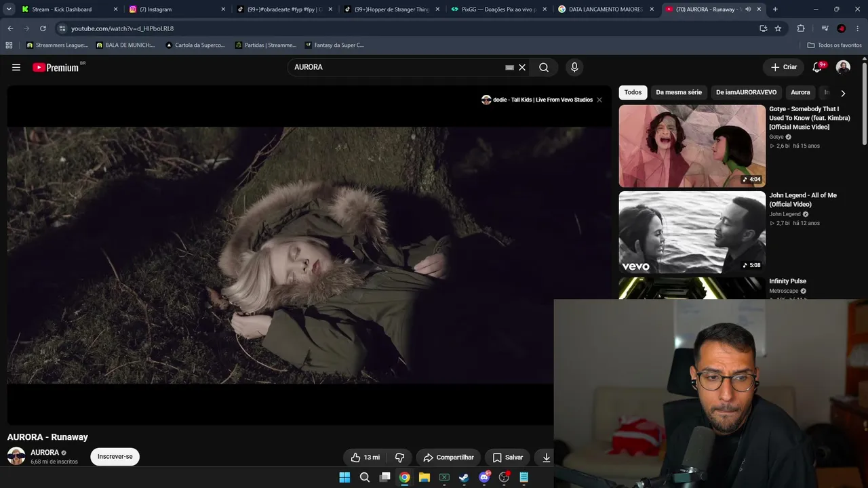
Task: Open Windows taskbar search
Action: tap(365, 477)
